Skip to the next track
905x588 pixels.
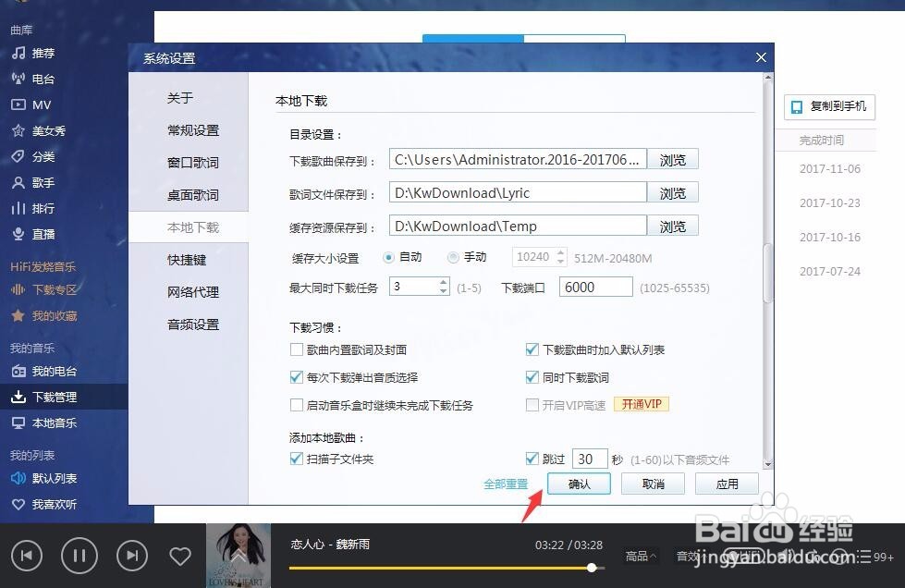click(132, 556)
